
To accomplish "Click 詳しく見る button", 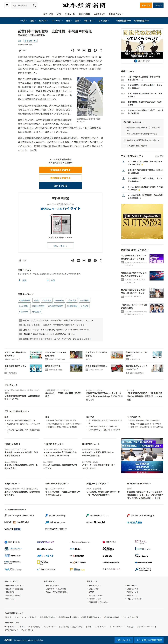I will click(x=60, y=246).
